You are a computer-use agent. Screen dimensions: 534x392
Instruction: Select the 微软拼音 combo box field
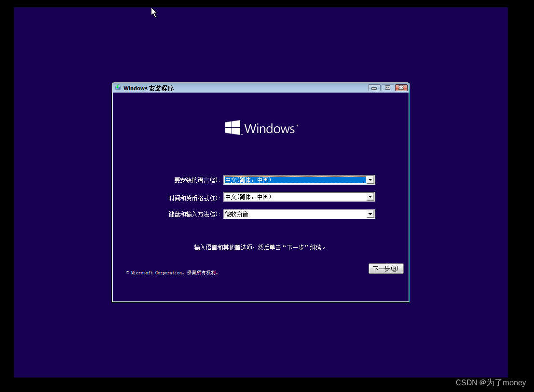(299, 214)
